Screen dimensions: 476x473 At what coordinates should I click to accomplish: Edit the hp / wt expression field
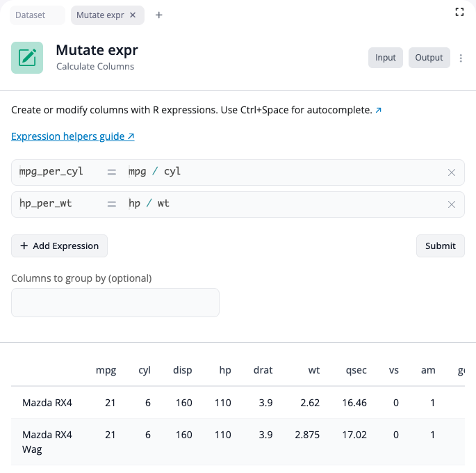[x=278, y=204]
